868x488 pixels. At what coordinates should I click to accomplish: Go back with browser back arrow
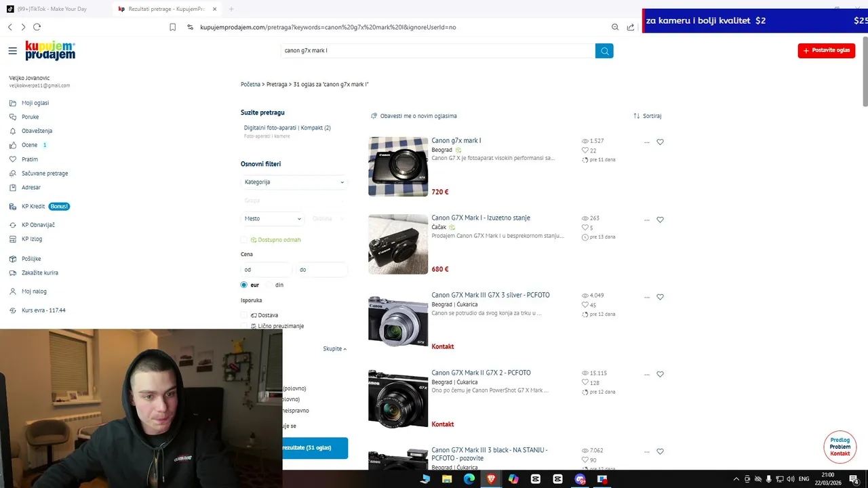point(9,27)
